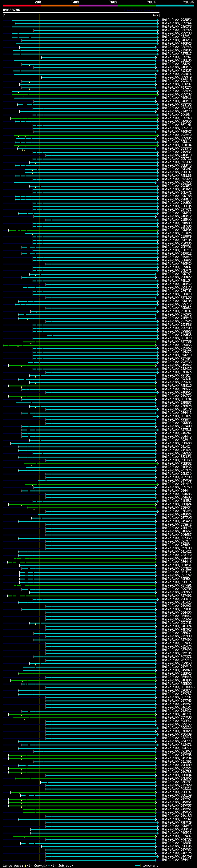Click the UniRef100_A9NVX9 label
This screenshot has width=197, height=868.
[177, 822]
